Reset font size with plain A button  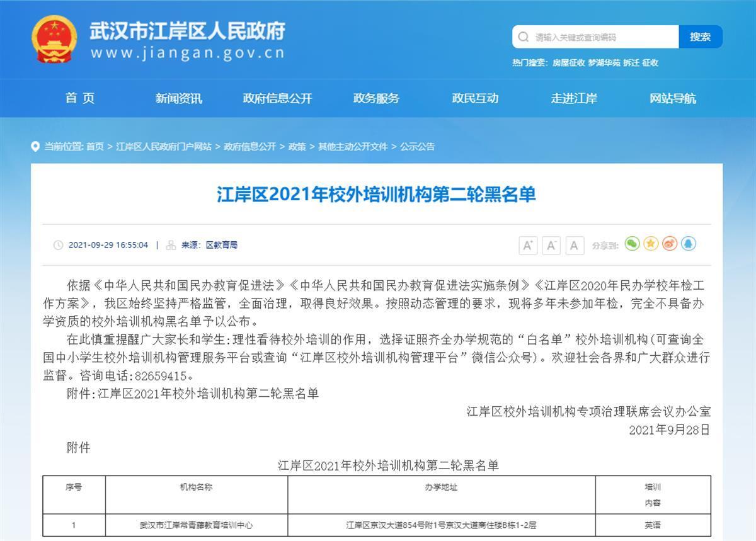pyautogui.click(x=574, y=245)
